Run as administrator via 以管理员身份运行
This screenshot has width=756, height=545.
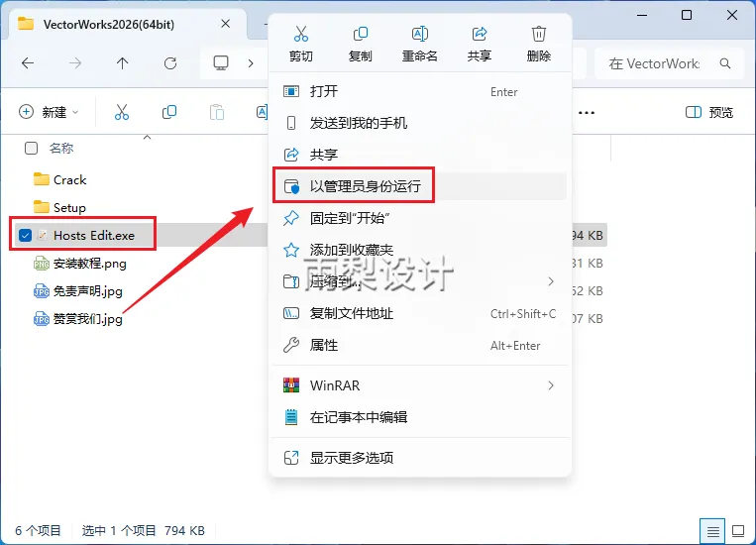tap(419, 186)
